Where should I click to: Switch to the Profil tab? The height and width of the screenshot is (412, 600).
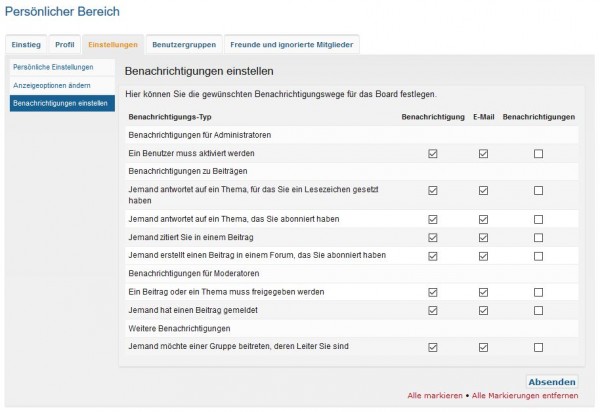[x=64, y=45]
